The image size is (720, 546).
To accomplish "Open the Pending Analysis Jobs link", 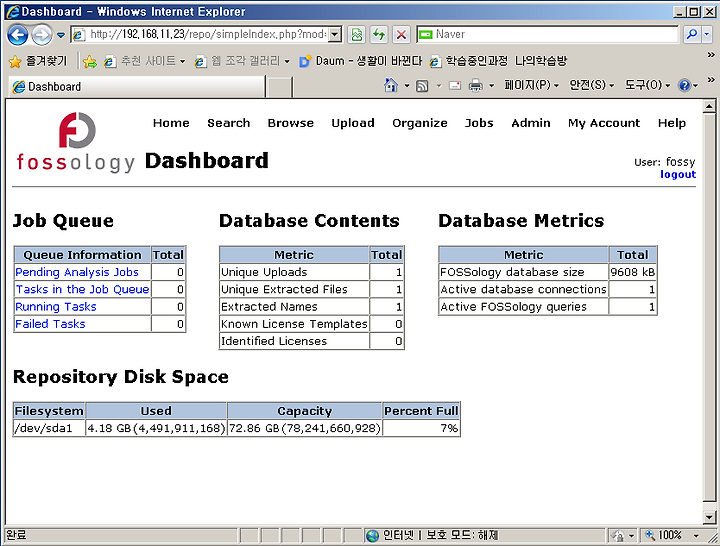I will [x=77, y=272].
